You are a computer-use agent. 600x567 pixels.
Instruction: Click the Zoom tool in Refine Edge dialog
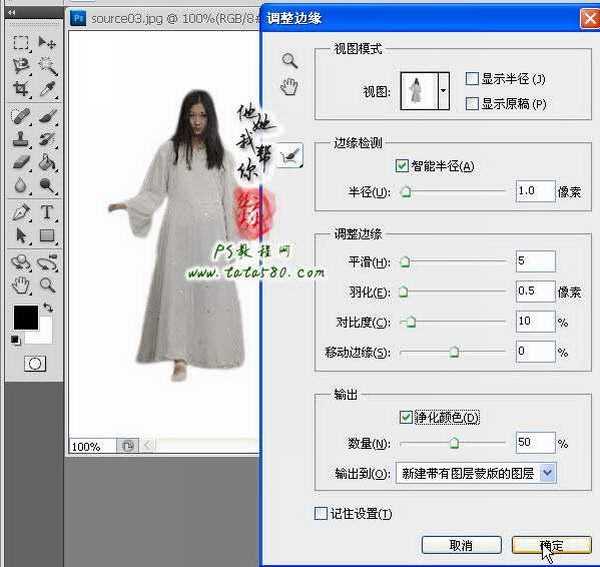[289, 61]
